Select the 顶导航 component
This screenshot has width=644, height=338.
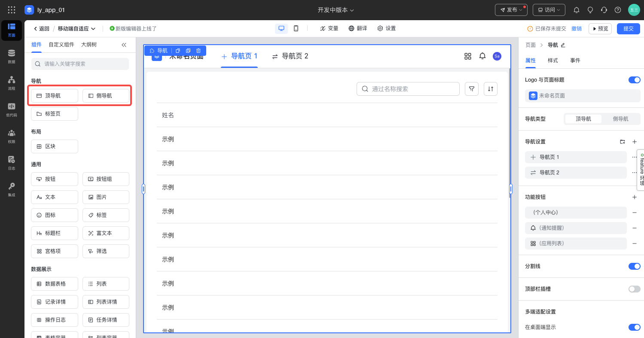coord(55,96)
